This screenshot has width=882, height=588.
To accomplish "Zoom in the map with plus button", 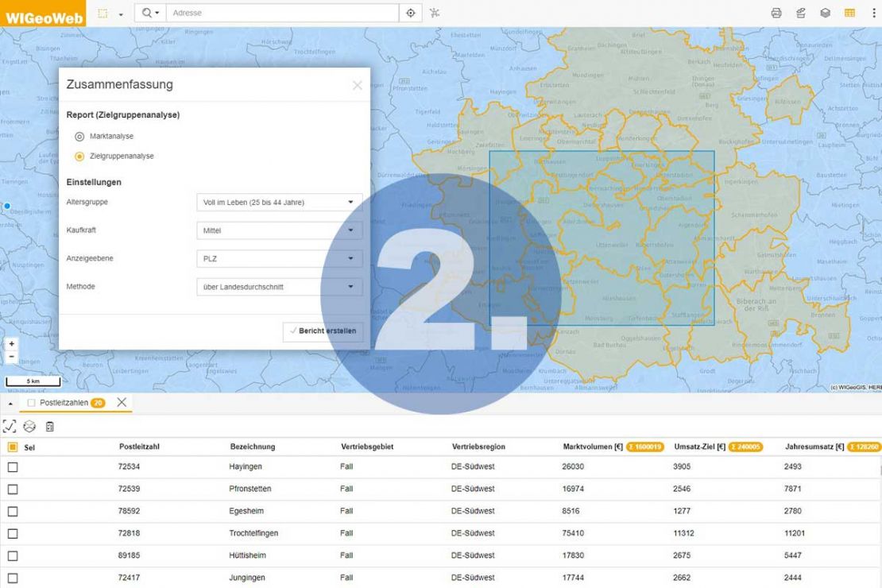I will 12,344.
